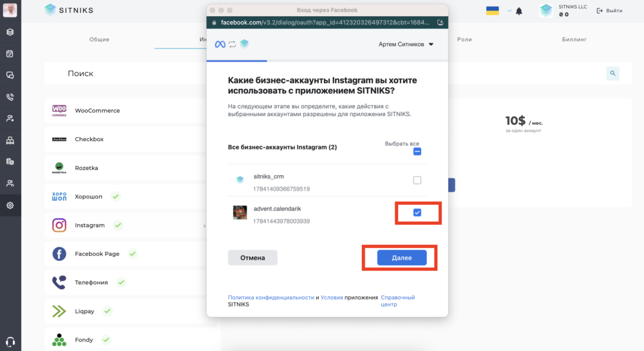Open the Политика конфиденциальности link
The width and height of the screenshot is (644, 351).
tap(271, 298)
